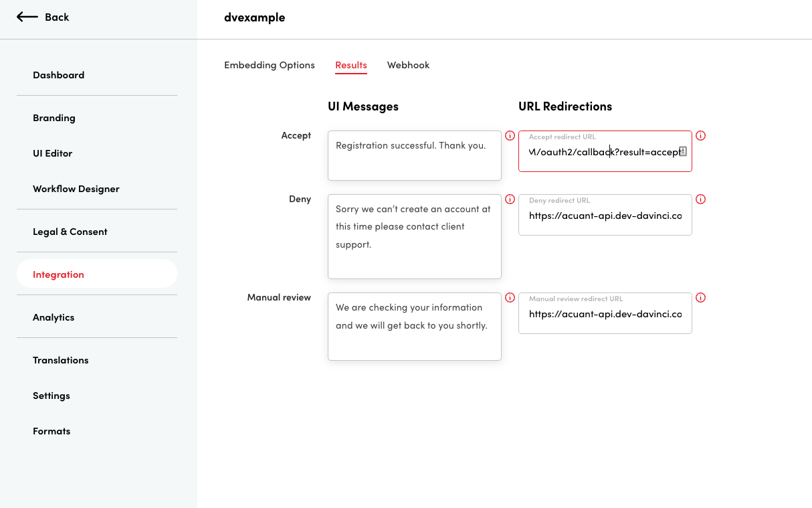Viewport: 812px width, 508px height.
Task: Click the Deny redirect URL field
Action: 605,216
